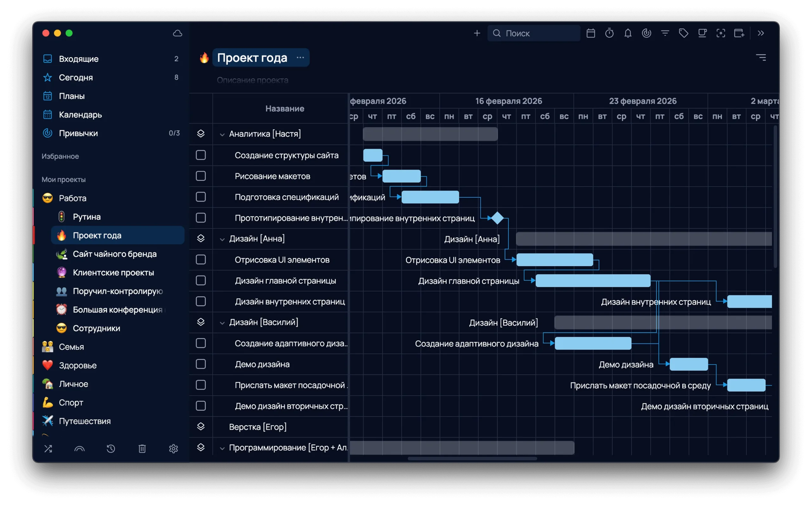The height and width of the screenshot is (505, 812).
Task: Open the Pomodoro timer icon in the toolbar
Action: [609, 33]
